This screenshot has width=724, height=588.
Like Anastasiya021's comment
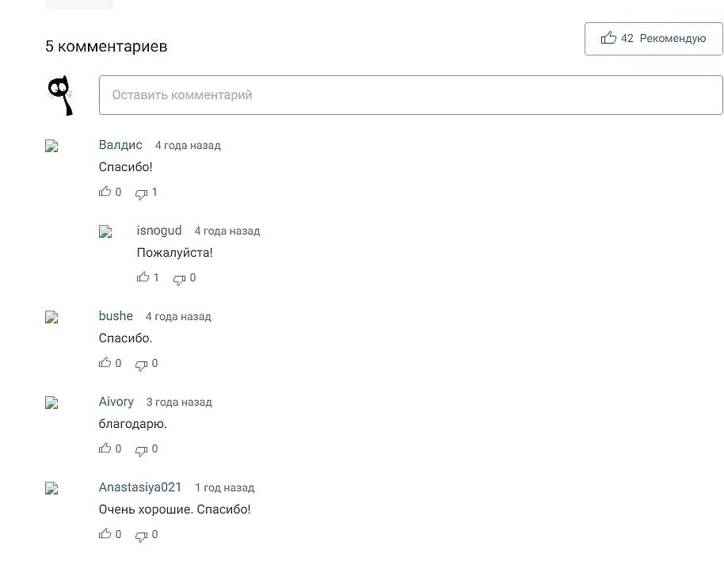point(105,534)
